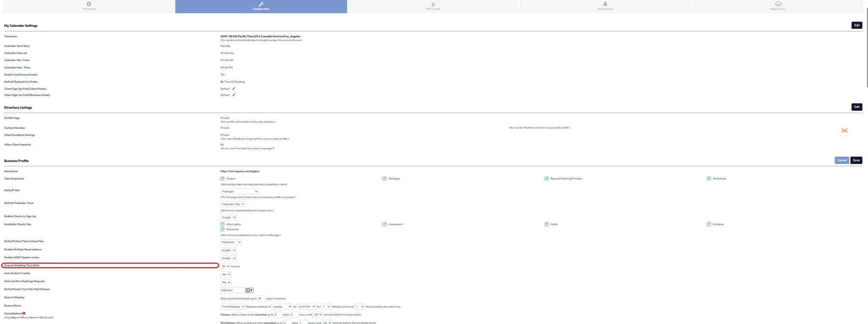868x324 pixels.
Task: Click the days in advance input field
Action: 261,299
